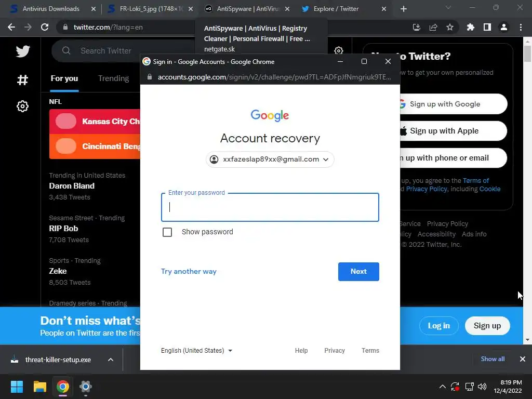The image size is (532, 399).
Task: Open the Settings gear in Twitter sidebar
Action: click(x=22, y=106)
